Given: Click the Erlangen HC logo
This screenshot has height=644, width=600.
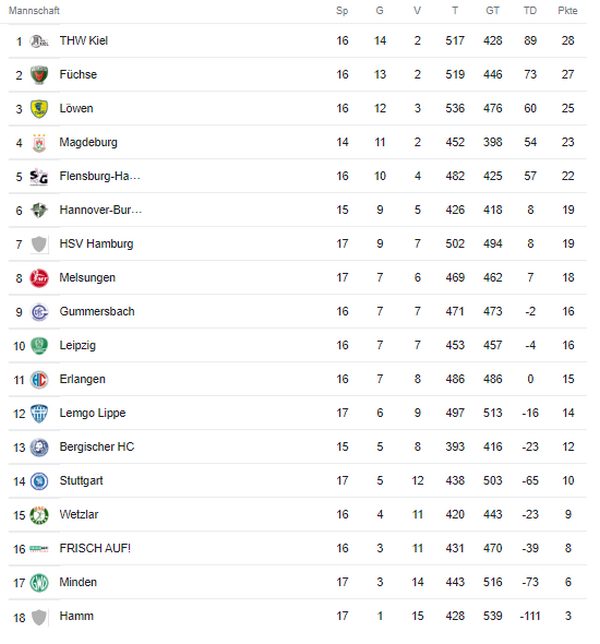Looking at the screenshot, I should (39, 380).
